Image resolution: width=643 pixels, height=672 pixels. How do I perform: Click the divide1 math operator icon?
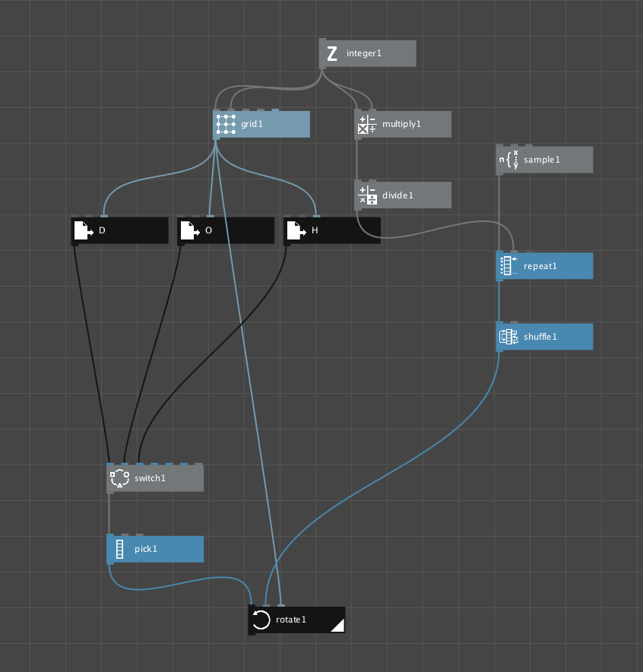[x=367, y=195]
